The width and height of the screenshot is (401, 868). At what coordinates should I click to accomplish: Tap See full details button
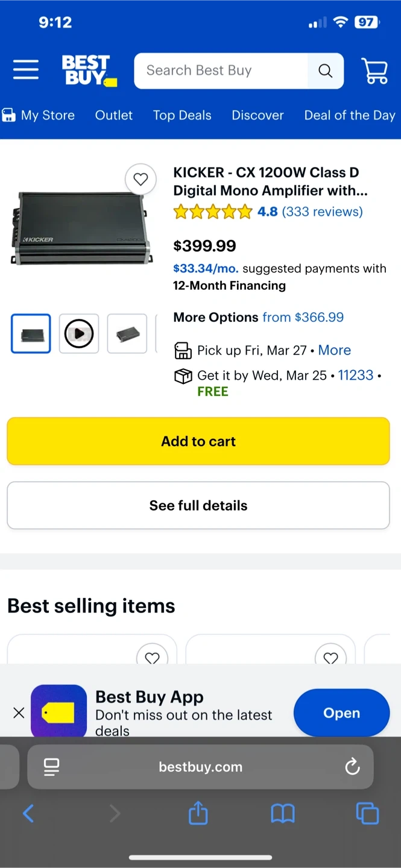(198, 505)
